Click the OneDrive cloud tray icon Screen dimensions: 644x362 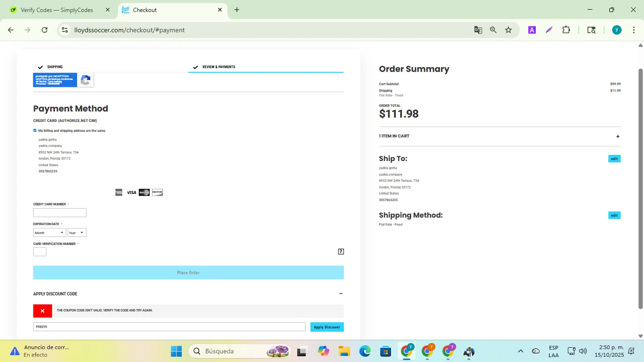[x=536, y=351]
